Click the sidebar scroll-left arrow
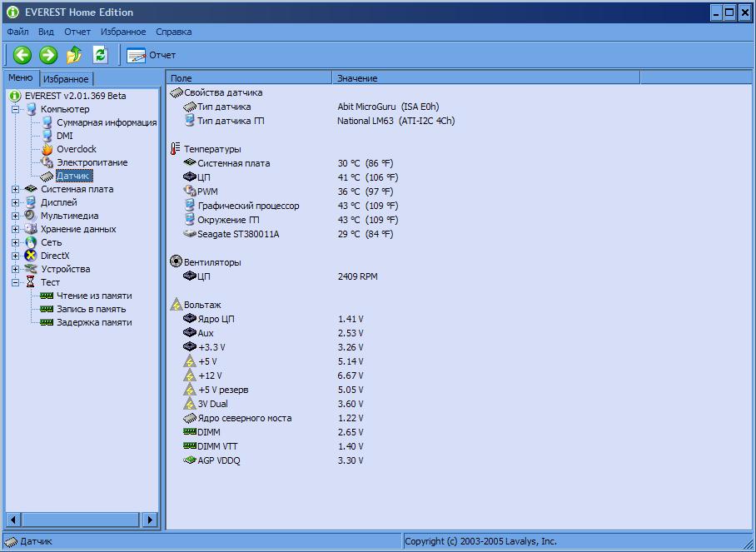Screen dimensions: 756x552 (x=13, y=520)
